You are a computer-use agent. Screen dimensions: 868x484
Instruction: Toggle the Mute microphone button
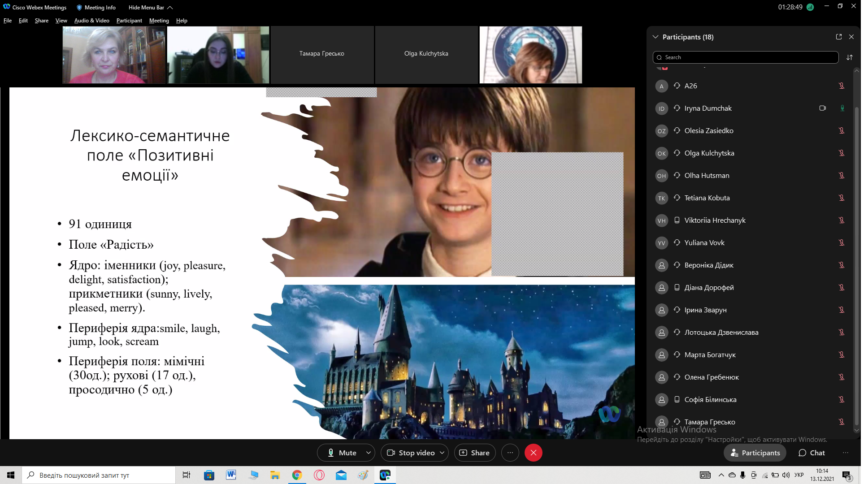tap(342, 453)
